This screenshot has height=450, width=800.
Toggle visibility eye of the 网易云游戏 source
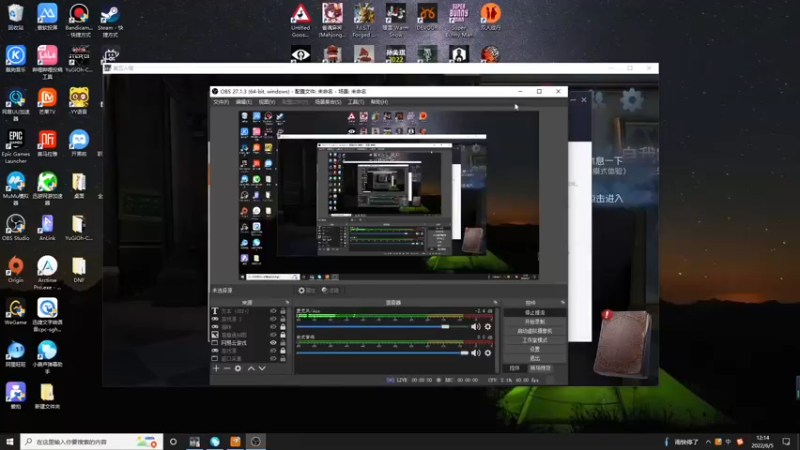click(x=273, y=343)
